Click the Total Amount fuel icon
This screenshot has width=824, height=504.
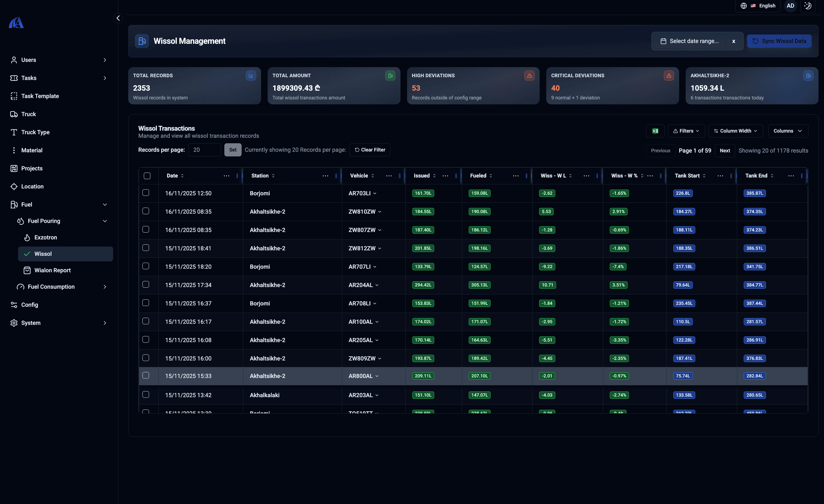tap(390, 76)
